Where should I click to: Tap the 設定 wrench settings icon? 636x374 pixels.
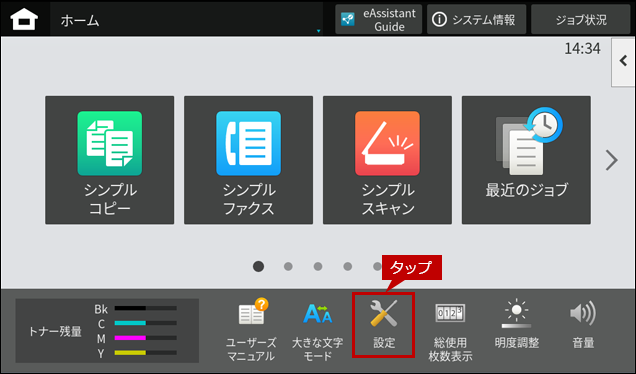(x=383, y=325)
